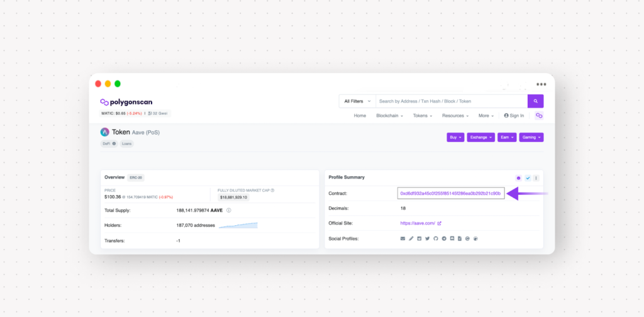Image resolution: width=644 pixels, height=317 pixels.
Task: Open the three-dot menu in Profile Summary
Action: point(536,178)
